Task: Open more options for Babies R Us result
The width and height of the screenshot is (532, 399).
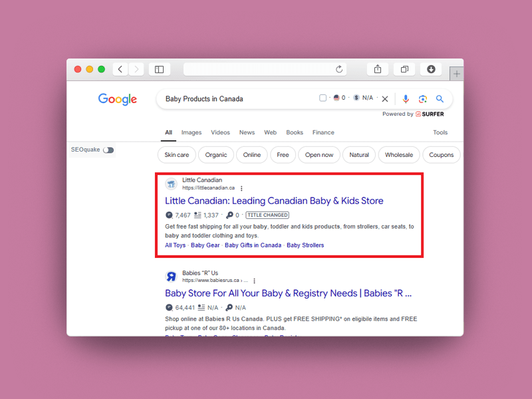Action: pos(254,281)
